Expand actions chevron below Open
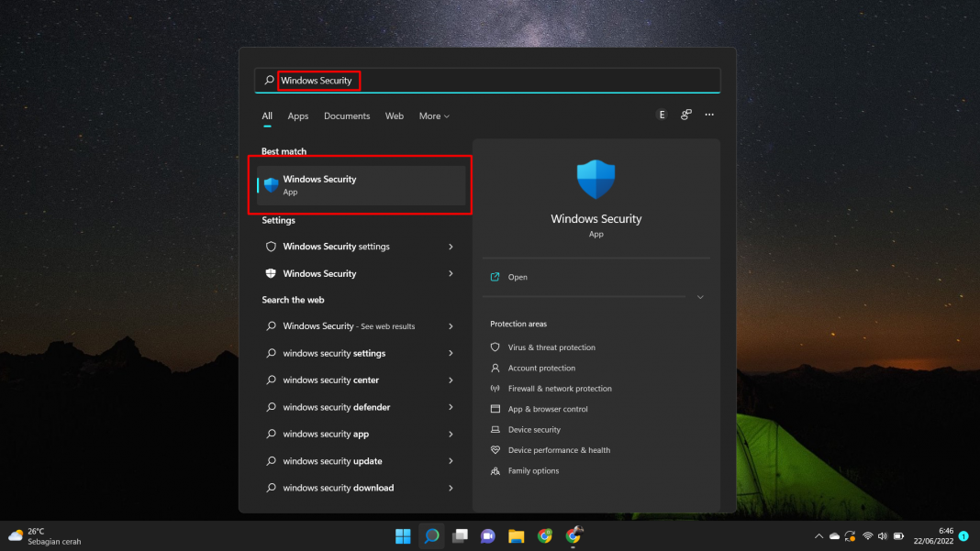Image resolution: width=980 pixels, height=551 pixels. [x=700, y=297]
